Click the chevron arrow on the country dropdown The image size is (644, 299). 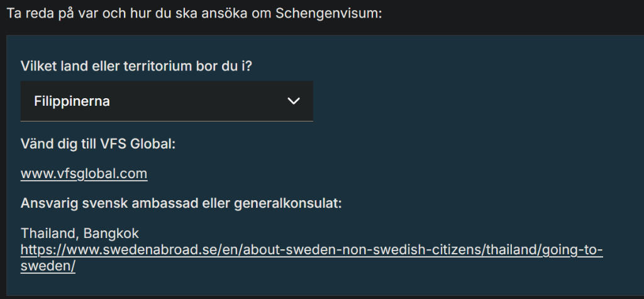[293, 101]
